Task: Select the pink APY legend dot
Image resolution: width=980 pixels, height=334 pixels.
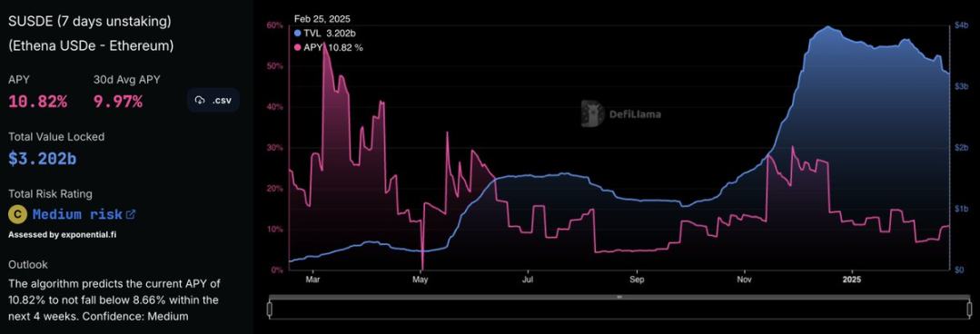Action: click(x=297, y=47)
